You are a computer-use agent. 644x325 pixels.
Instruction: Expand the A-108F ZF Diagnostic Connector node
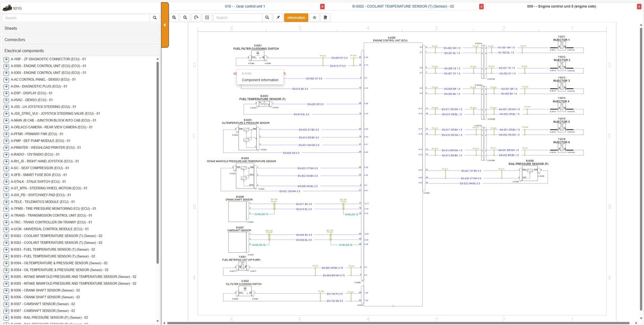pyautogui.click(x=6, y=59)
